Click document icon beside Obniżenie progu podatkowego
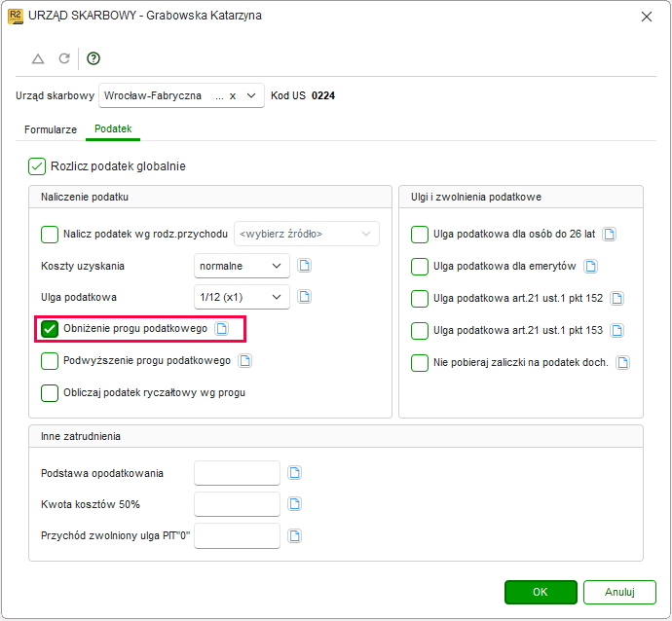The width and height of the screenshot is (672, 621). [222, 328]
